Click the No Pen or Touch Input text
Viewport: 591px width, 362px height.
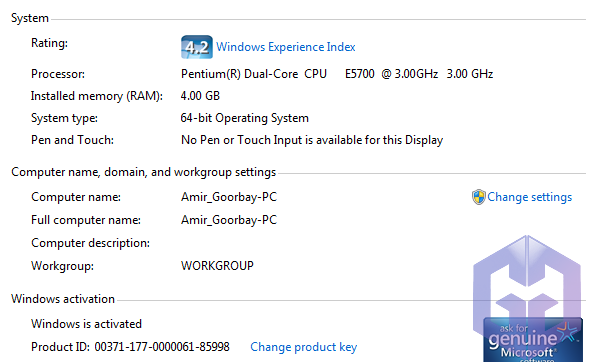tap(312, 140)
